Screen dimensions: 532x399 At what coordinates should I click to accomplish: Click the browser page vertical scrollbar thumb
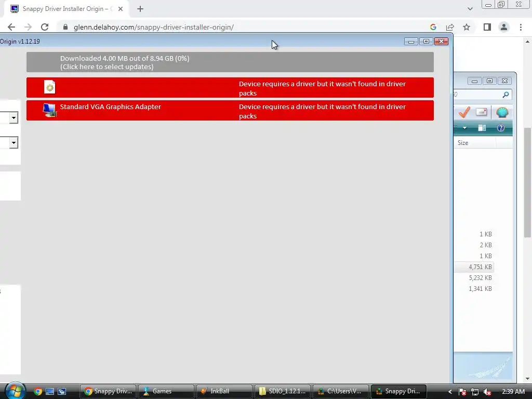[527, 182]
